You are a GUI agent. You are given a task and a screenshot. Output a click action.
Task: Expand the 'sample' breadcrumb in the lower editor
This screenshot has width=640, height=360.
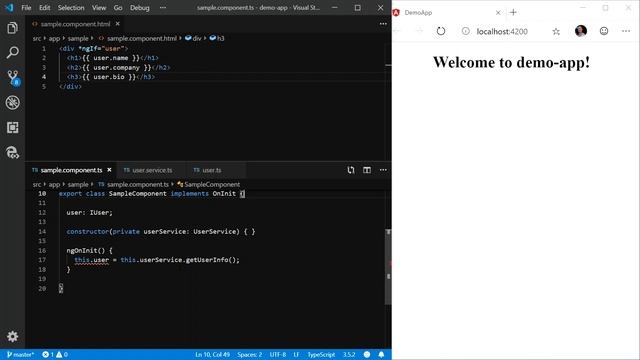78,184
